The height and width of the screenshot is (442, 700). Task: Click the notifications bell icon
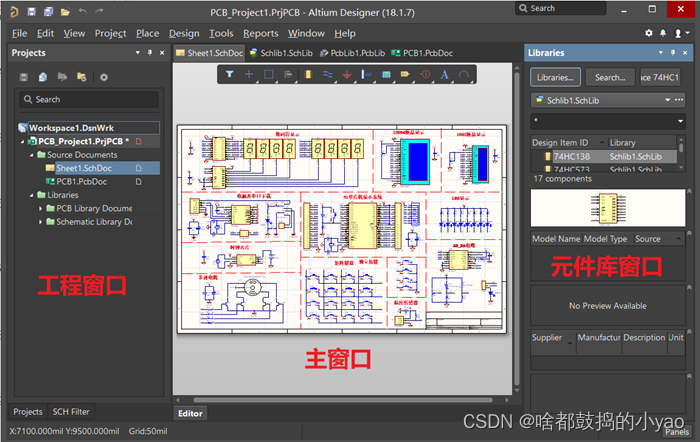click(x=648, y=33)
